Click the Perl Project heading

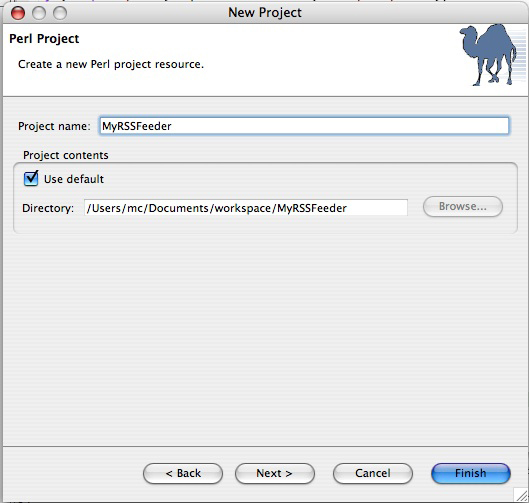44,39
